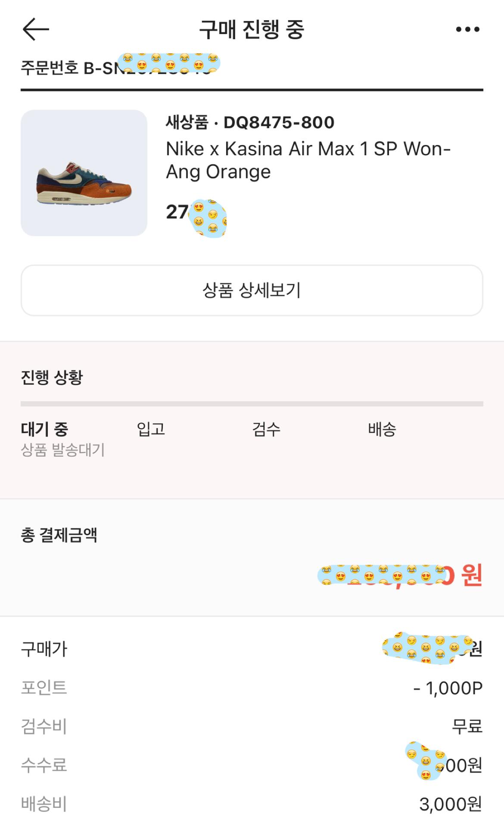Tap the 입고 progress step

(151, 429)
